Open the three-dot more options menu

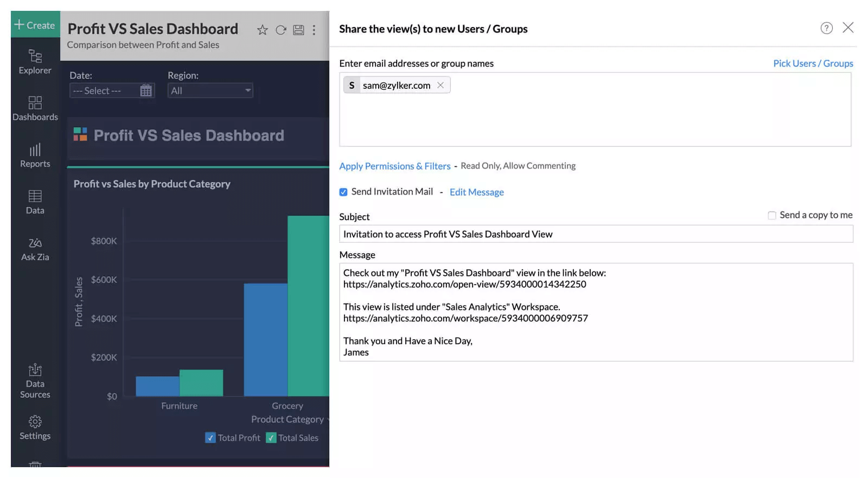click(x=314, y=30)
